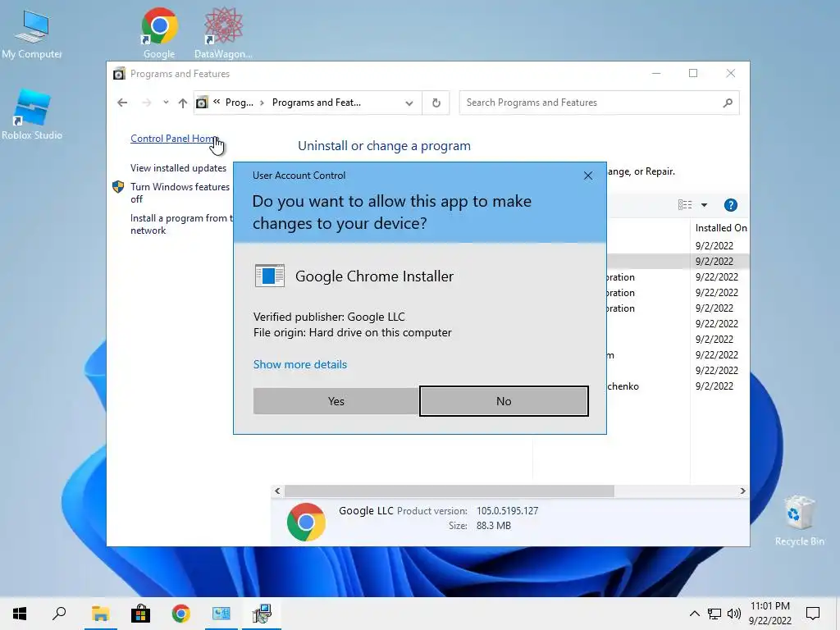Viewport: 840px width, 630px height.
Task: Show hidden system tray icons
Action: pos(694,614)
